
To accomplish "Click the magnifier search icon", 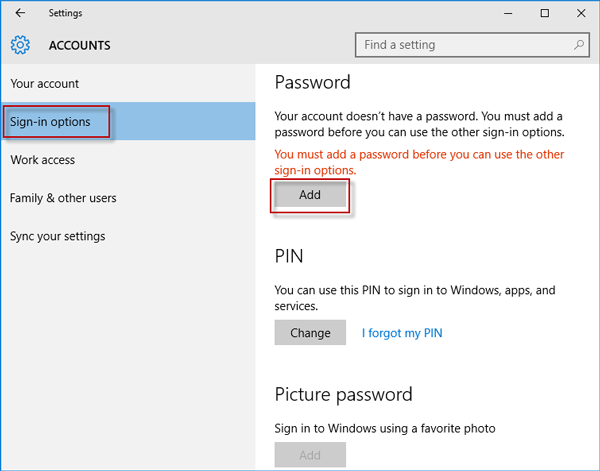I will pyautogui.click(x=579, y=45).
